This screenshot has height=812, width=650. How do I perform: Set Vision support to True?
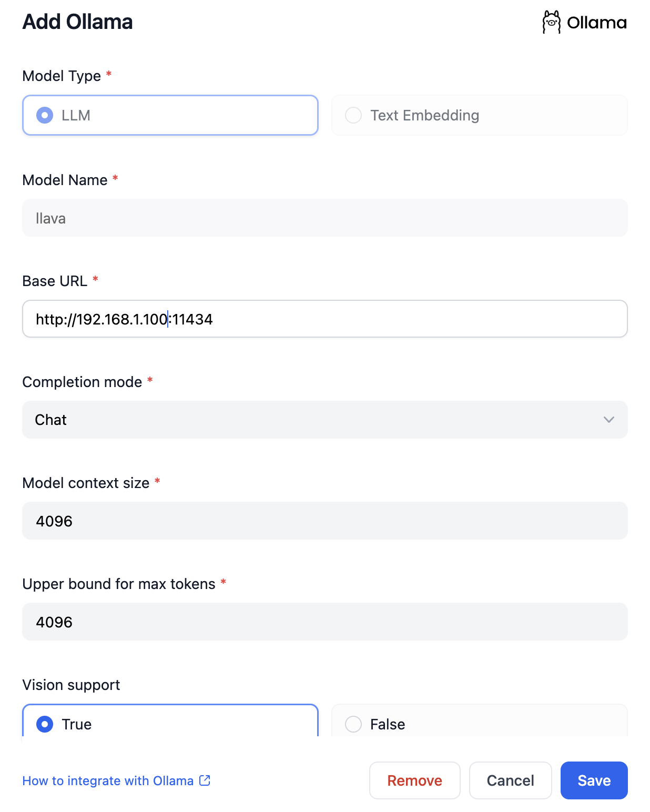[x=170, y=722]
